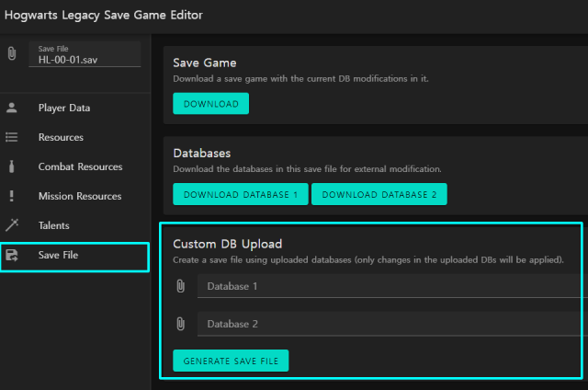Click Download Database 1 button
This screenshot has width=588, height=390.
pyautogui.click(x=241, y=194)
